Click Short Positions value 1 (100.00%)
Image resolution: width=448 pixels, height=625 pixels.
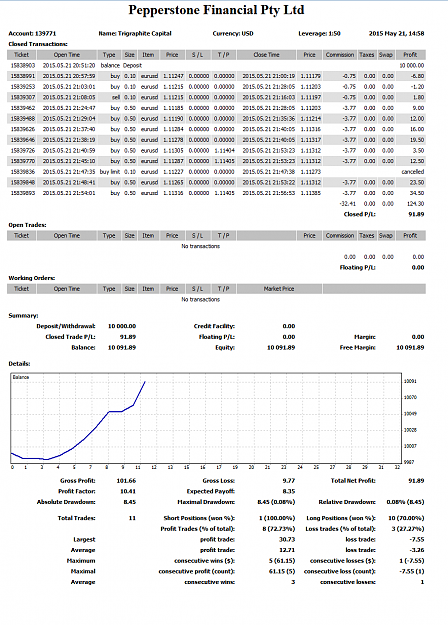(x=277, y=518)
